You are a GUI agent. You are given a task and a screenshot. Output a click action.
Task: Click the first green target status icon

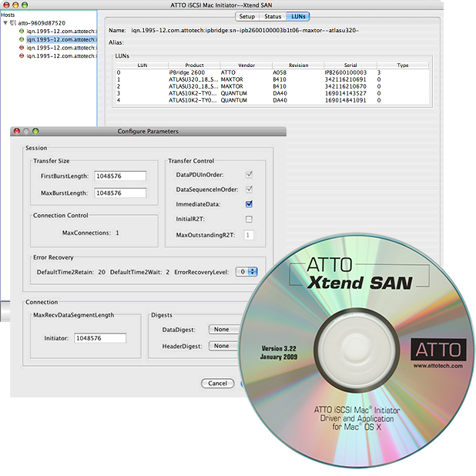(21, 32)
